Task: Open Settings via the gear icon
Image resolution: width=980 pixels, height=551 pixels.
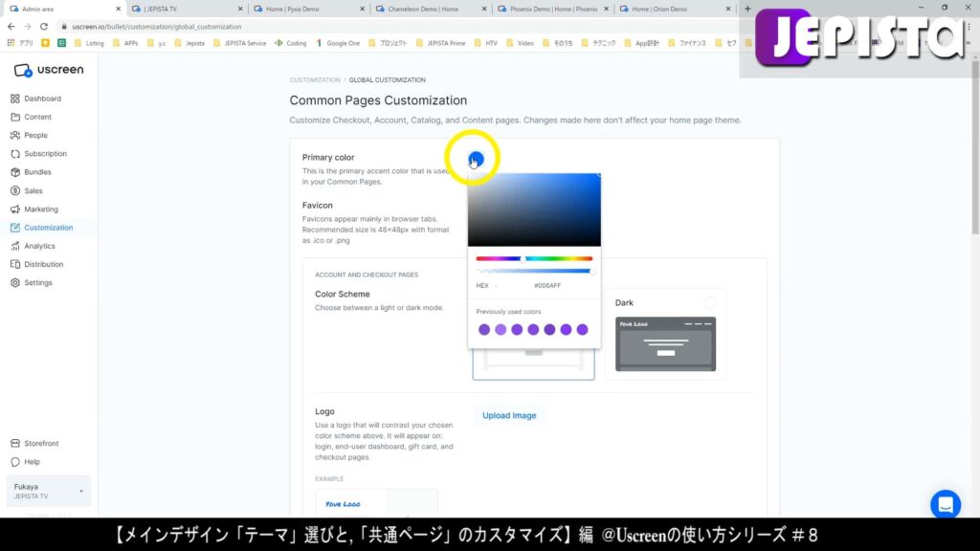Action: [x=15, y=283]
